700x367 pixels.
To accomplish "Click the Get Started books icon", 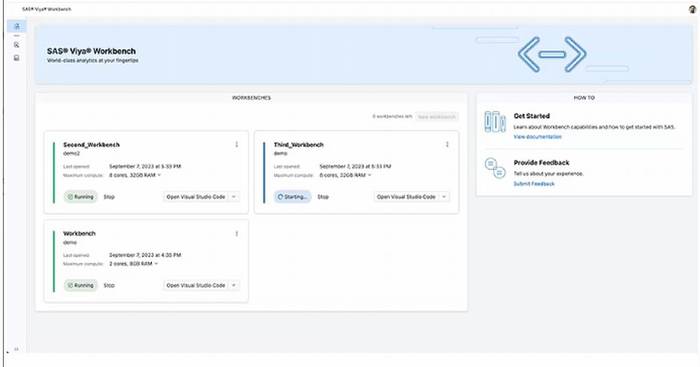I will pyautogui.click(x=495, y=121).
